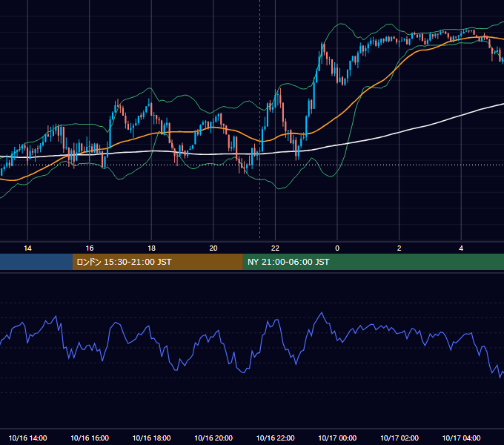Image resolution: width=504 pixels, height=445 pixels.
Task: Click the oscillator peak above 10/17 00:00
Action: (x=322, y=312)
